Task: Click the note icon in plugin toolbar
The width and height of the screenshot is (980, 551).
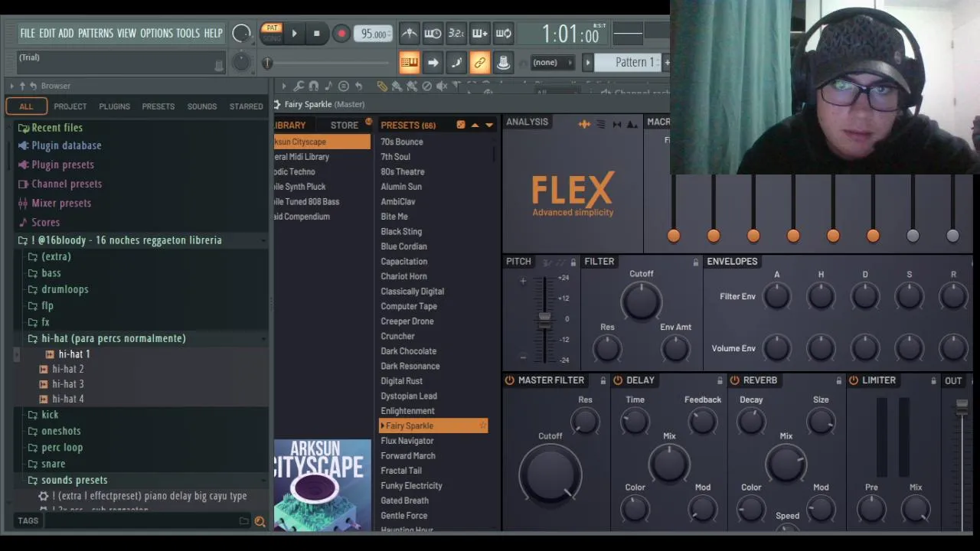Action: click(x=328, y=86)
